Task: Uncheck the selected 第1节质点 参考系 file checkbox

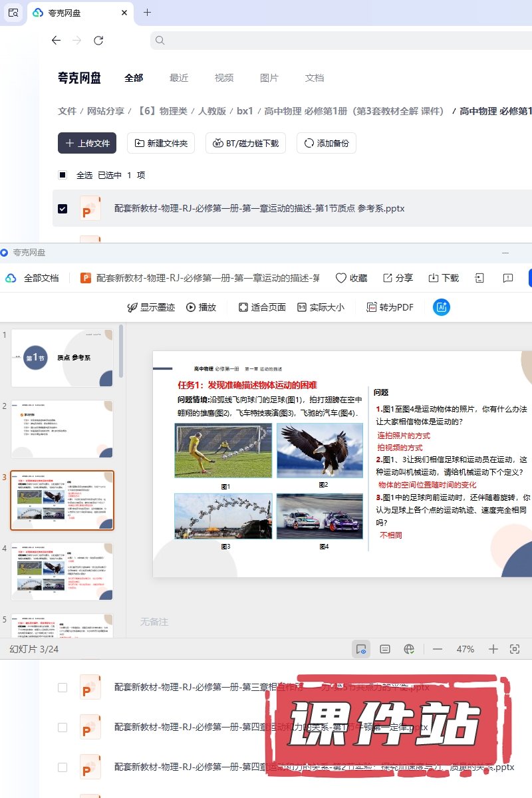Action: click(63, 209)
